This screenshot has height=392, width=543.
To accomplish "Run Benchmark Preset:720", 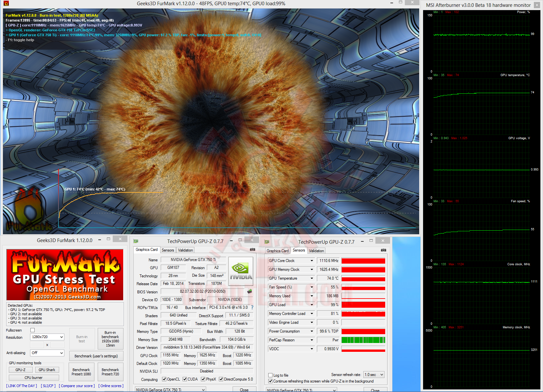I will 110,372.
